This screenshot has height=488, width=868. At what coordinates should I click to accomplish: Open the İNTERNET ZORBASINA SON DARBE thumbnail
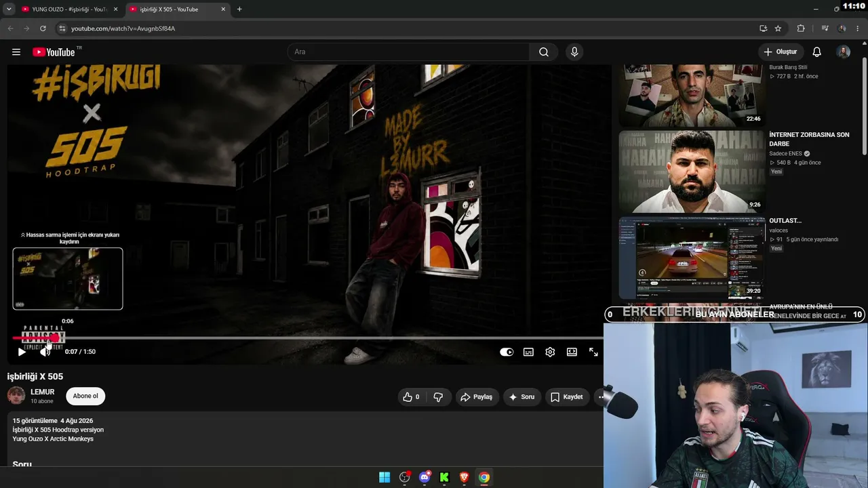691,172
